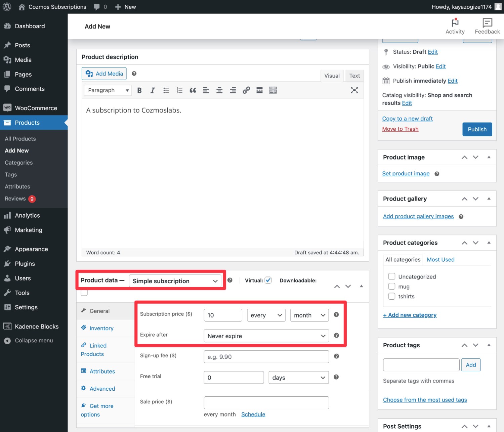Click help icon for Free trial
This screenshot has height=432, width=504.
336,377
